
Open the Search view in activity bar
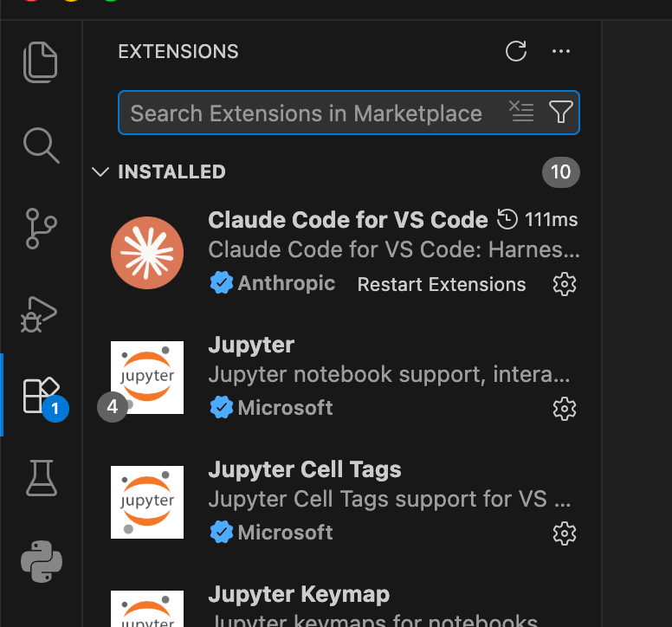point(42,145)
